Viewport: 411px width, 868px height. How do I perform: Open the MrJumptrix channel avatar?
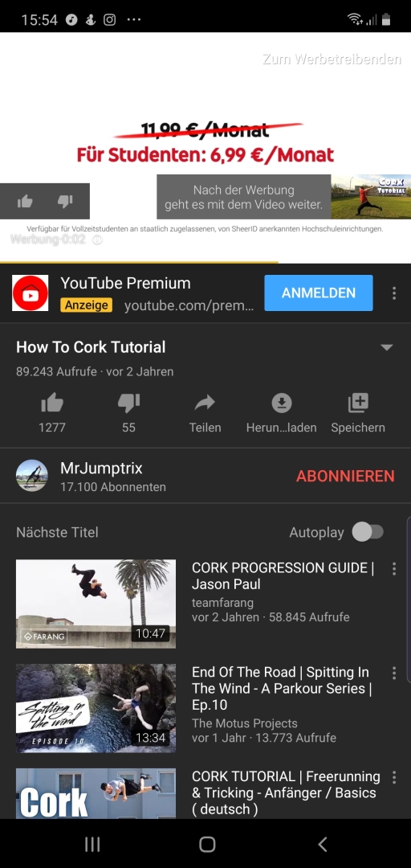[32, 476]
